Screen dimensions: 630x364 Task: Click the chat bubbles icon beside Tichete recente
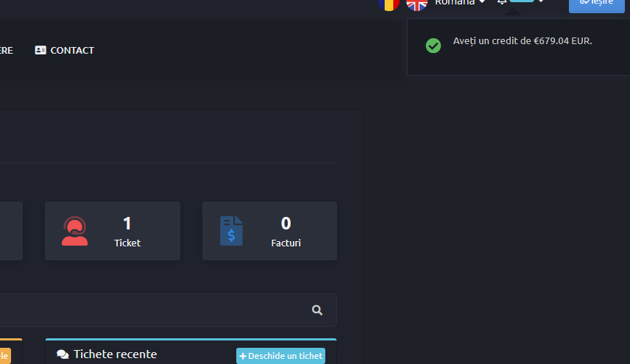pyautogui.click(x=63, y=354)
